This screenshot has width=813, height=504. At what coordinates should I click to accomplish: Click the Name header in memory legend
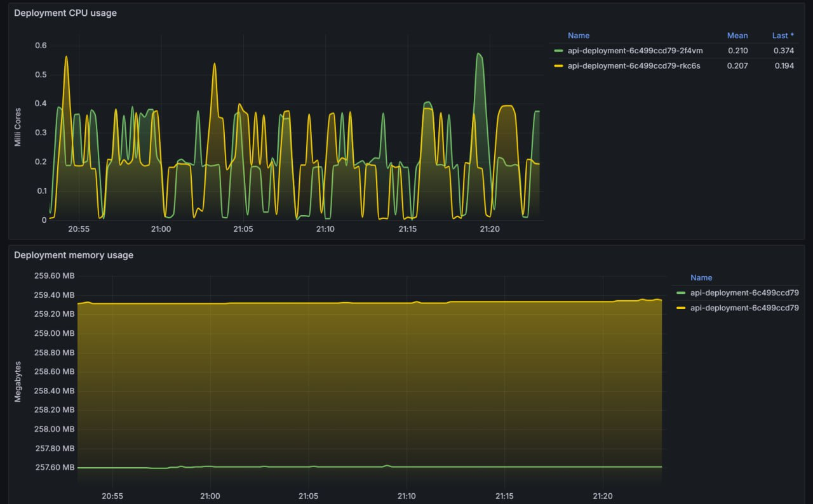coord(701,277)
